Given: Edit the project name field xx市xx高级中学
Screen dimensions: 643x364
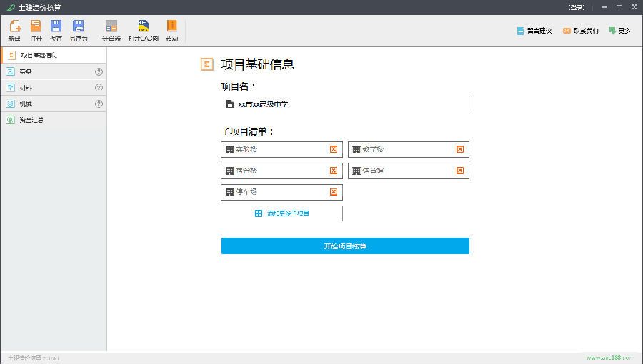Looking at the screenshot, I should 345,104.
